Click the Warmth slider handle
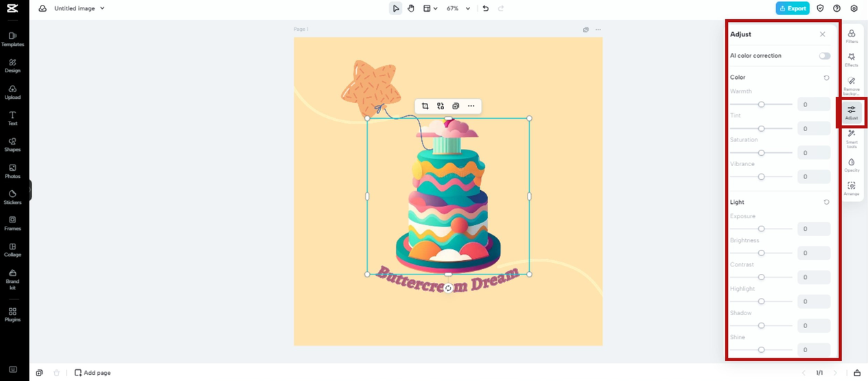 [x=761, y=104]
